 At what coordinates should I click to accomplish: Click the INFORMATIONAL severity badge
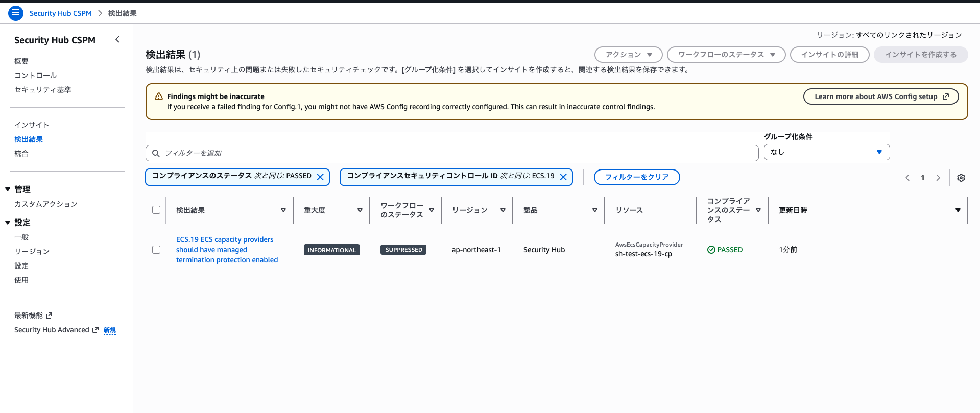click(x=332, y=250)
